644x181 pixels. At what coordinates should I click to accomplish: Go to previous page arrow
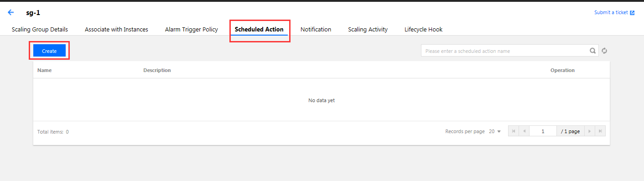coord(524,131)
